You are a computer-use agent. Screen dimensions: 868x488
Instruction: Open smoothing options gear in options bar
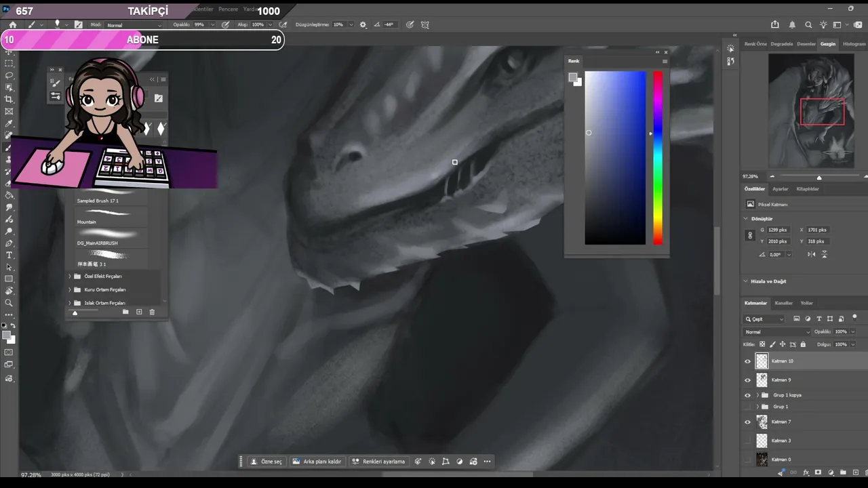(363, 24)
